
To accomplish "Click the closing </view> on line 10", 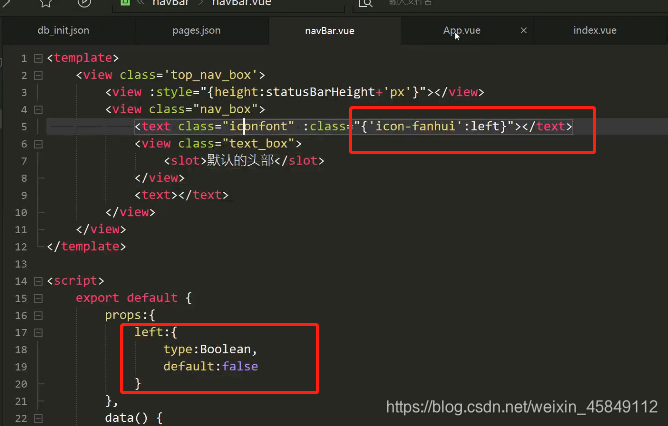I will coord(130,212).
